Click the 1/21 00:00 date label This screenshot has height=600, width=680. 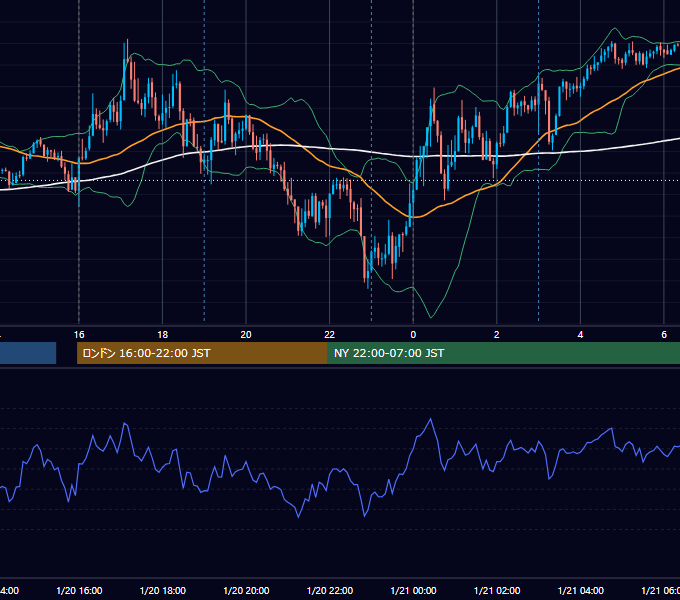pos(413,590)
